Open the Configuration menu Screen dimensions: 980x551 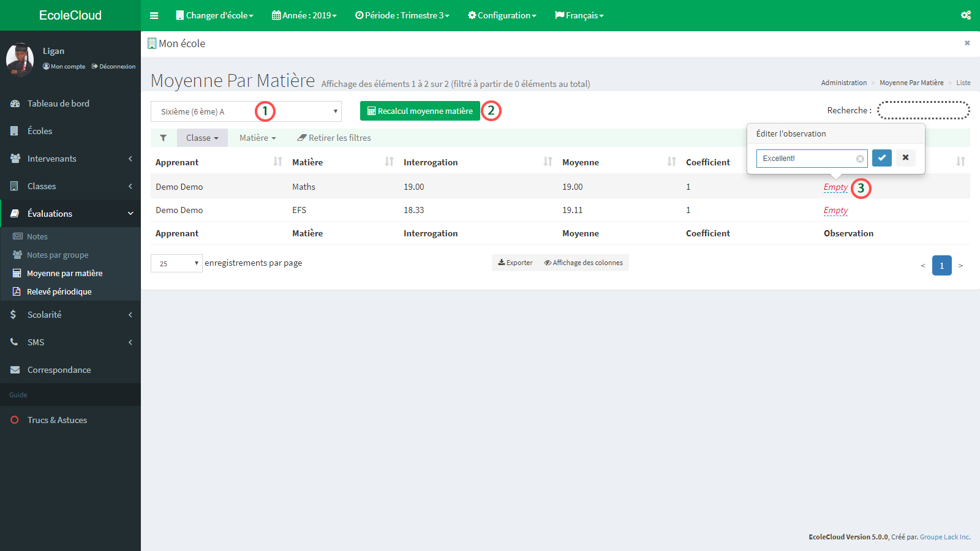click(502, 15)
